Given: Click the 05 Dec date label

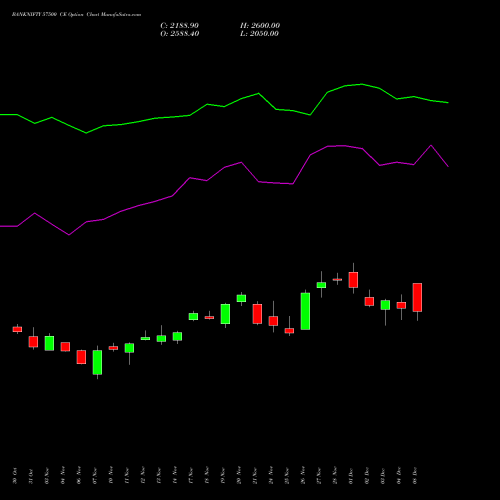Looking at the screenshot, I should 415,476.
